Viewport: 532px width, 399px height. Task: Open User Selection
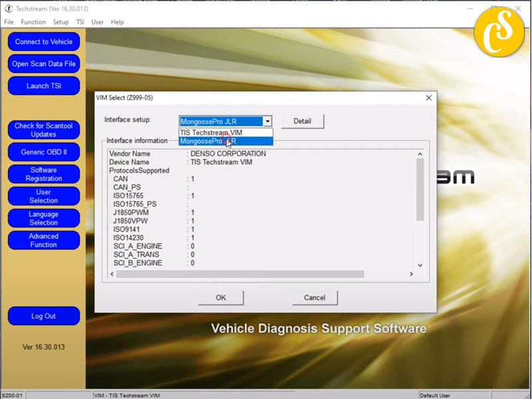43,196
